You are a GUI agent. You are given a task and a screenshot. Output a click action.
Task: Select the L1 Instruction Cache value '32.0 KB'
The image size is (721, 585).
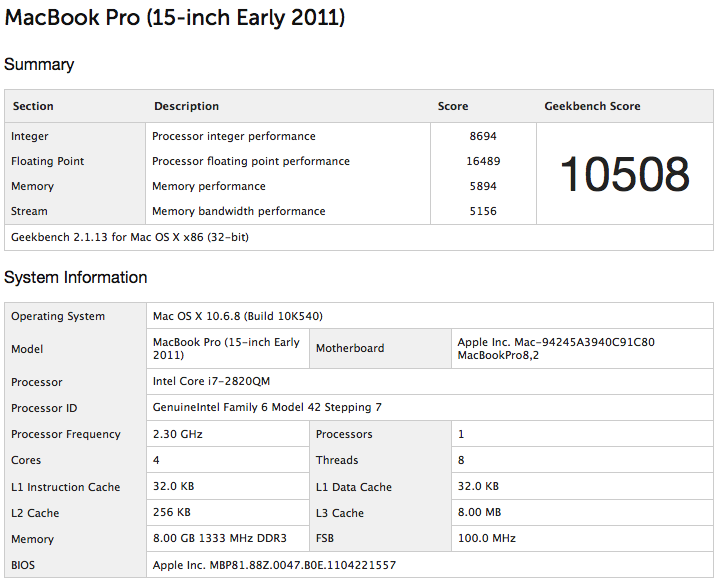[x=173, y=486]
